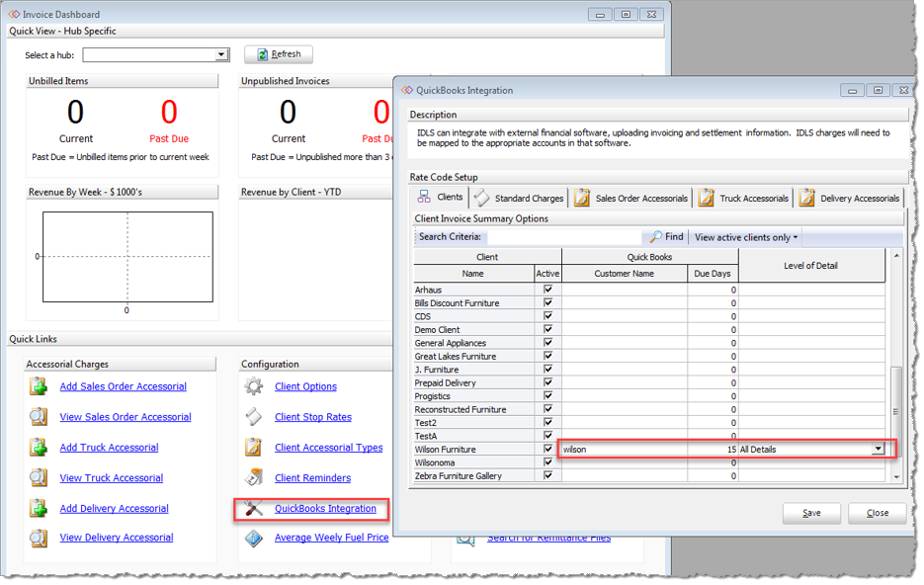The width and height of the screenshot is (924, 585).
Task: Open the View Truck Accessorial link
Action: click(112, 477)
